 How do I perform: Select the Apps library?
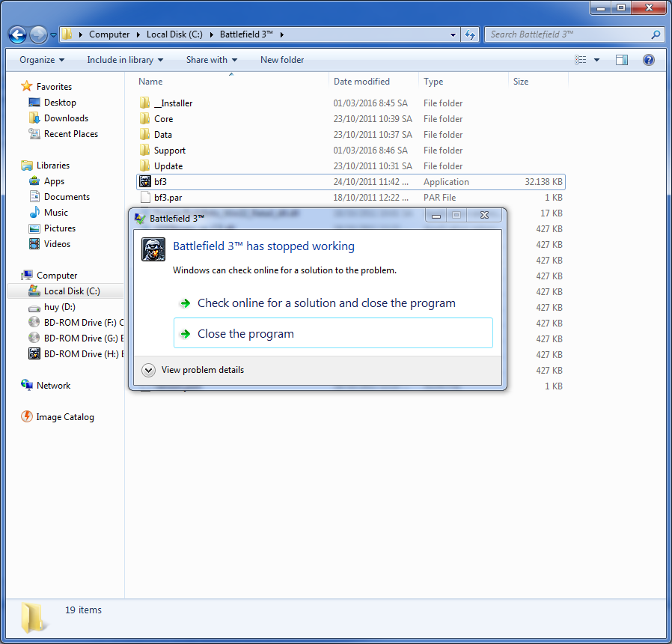(x=54, y=181)
